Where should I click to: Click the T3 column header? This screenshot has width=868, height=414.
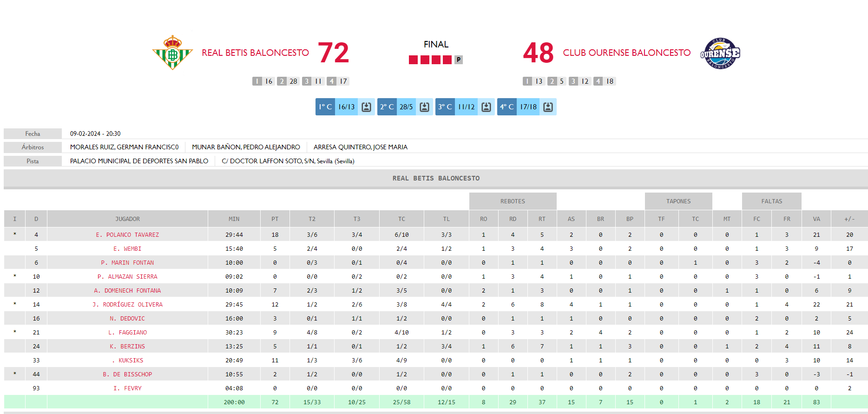(357, 219)
